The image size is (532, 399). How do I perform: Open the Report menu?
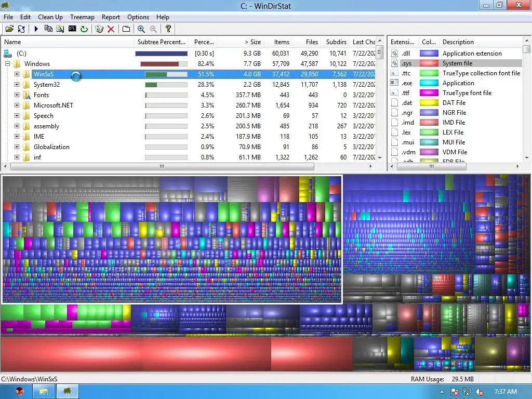tap(111, 17)
